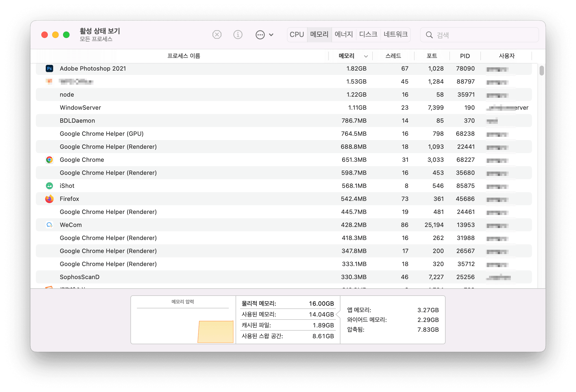Click the search magnifier icon
The height and width of the screenshot is (392, 576).
click(429, 35)
